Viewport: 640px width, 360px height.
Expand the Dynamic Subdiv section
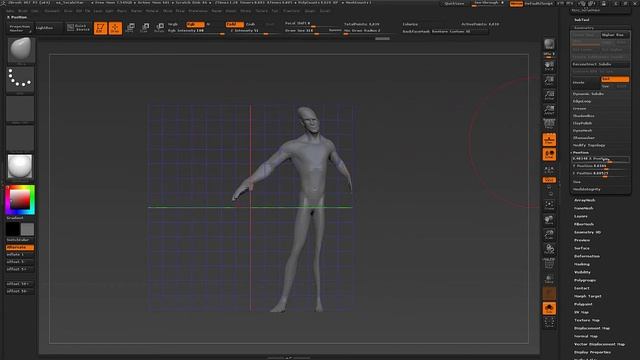point(588,94)
